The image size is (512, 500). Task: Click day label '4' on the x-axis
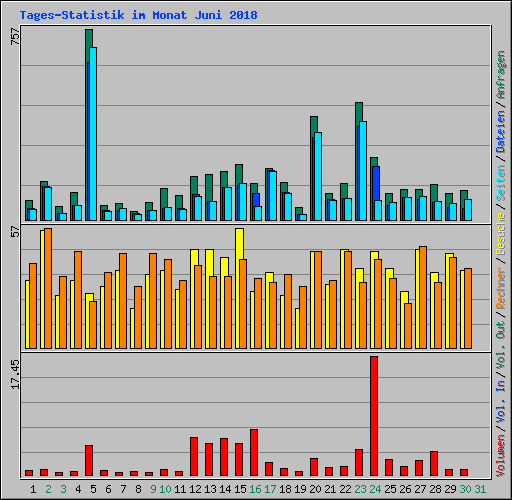78,489
